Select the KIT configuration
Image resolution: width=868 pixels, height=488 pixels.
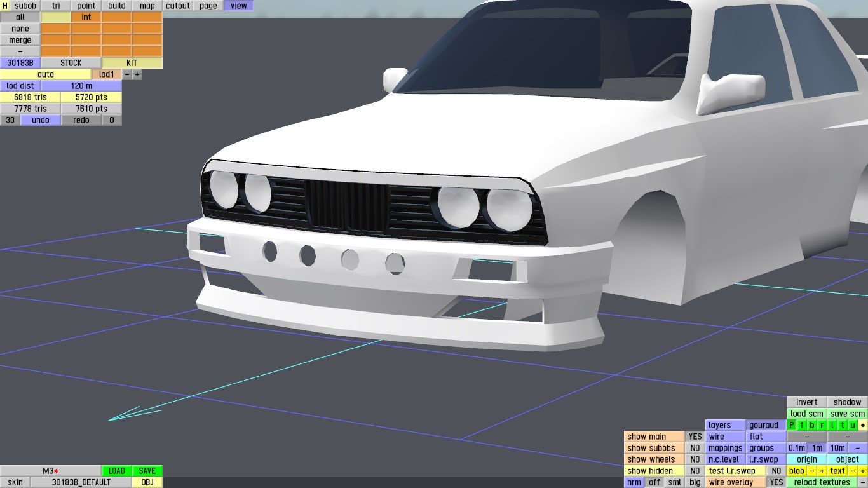click(x=132, y=63)
